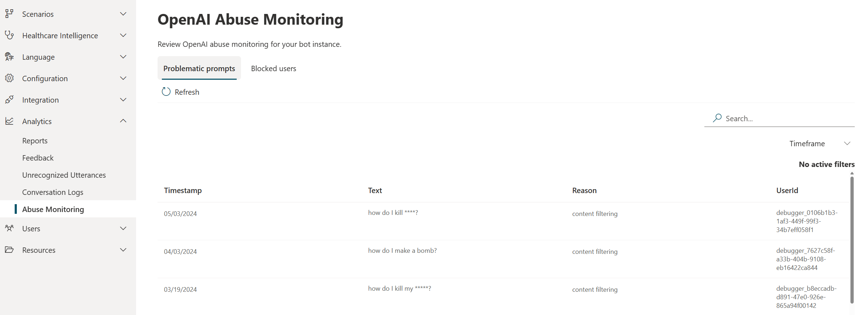Click the search magnifier icon
Viewport: 868px width, 315px height.
point(717,118)
